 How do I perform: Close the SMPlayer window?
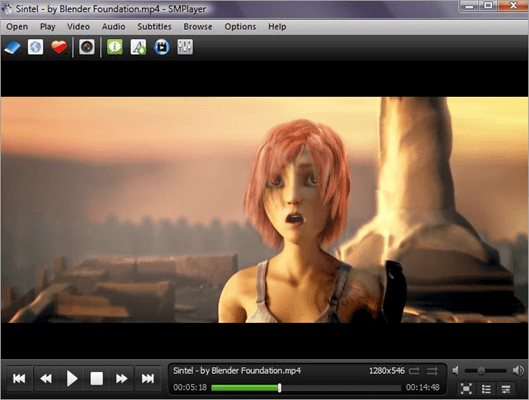(513, 6)
